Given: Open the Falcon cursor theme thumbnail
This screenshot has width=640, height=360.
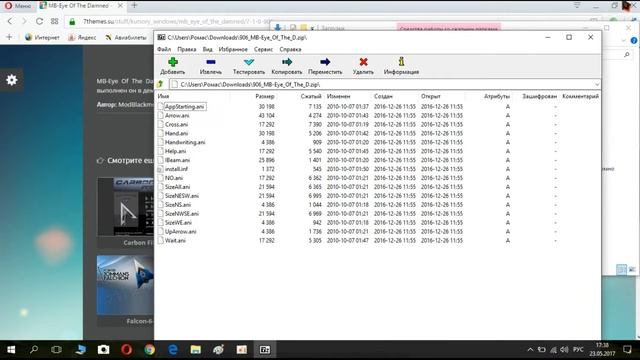Looking at the screenshot, I should pos(125,285).
